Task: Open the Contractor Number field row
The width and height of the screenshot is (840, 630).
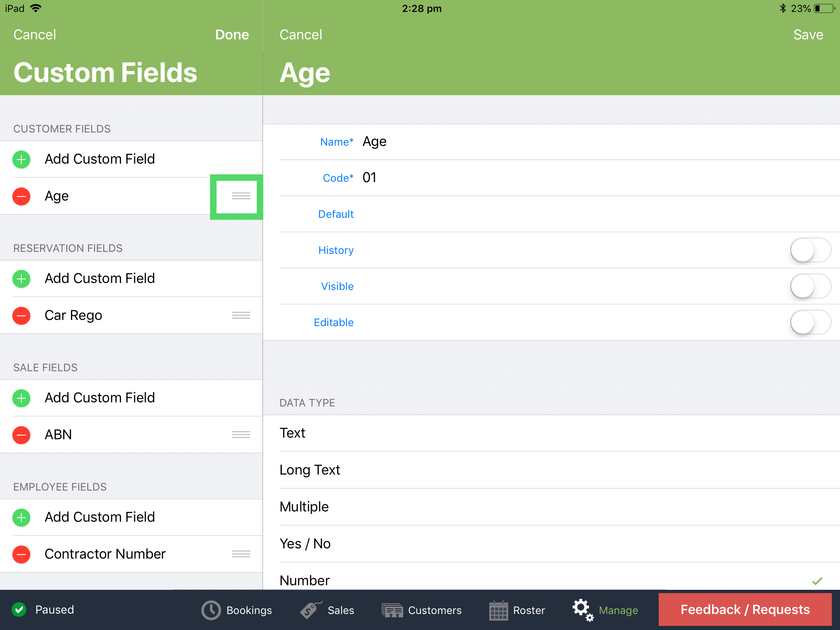Action: [x=131, y=554]
